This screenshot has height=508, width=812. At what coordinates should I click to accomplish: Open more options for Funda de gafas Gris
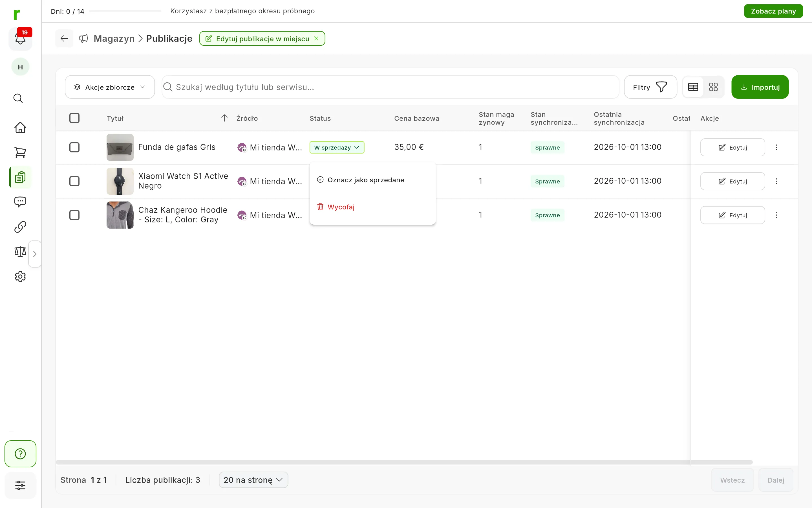[x=776, y=147]
